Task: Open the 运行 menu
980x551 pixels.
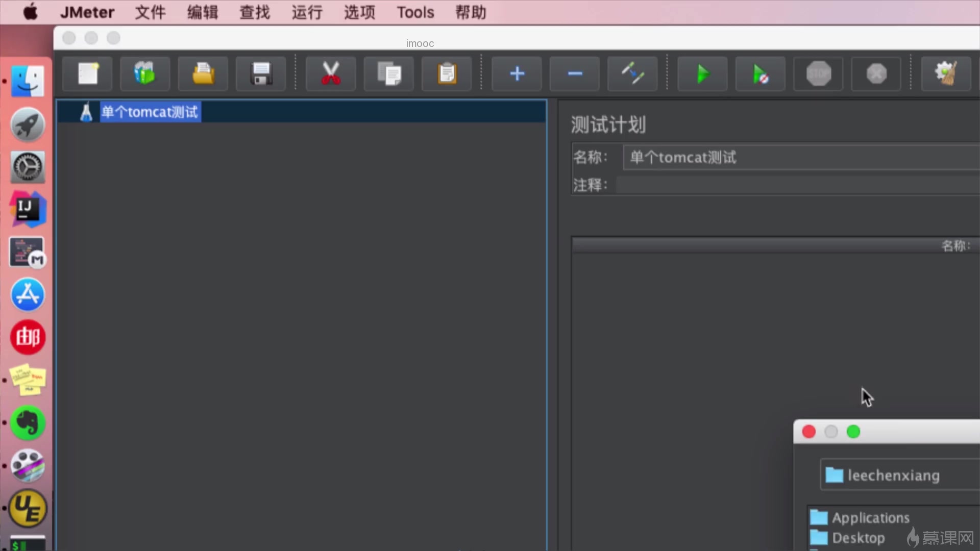Action: (x=307, y=12)
